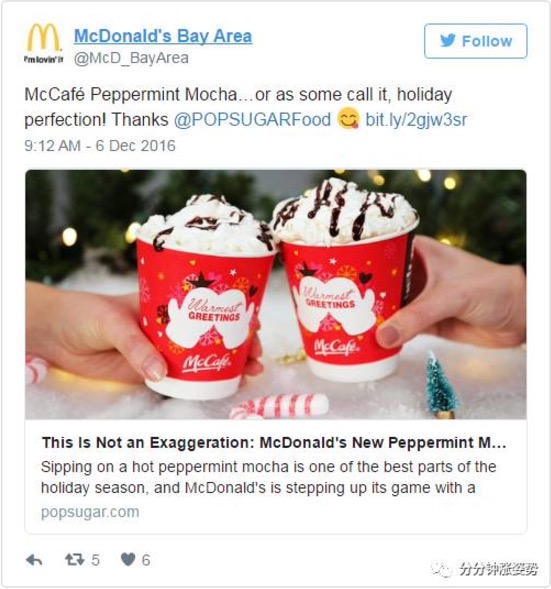This screenshot has width=551, height=589.
Task: Open the bit.ly/2gjw3sr short link
Action: pyautogui.click(x=416, y=120)
